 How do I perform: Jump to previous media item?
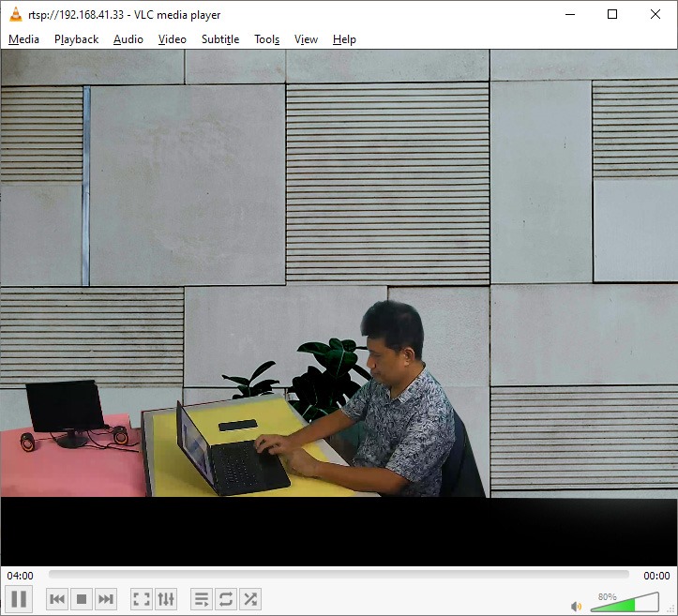click(57, 599)
